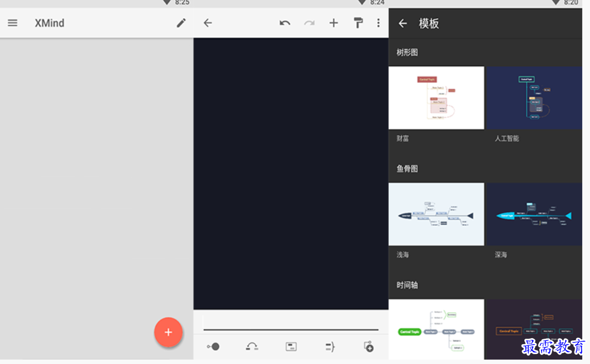
Task: Choose the 深海 fishbone template
Action: [x=534, y=214]
